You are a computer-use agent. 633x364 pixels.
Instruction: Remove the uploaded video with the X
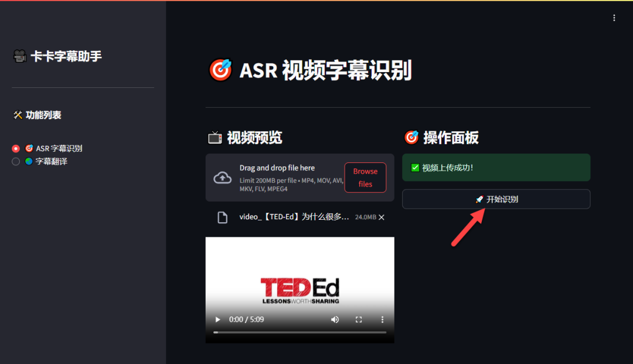tap(381, 217)
